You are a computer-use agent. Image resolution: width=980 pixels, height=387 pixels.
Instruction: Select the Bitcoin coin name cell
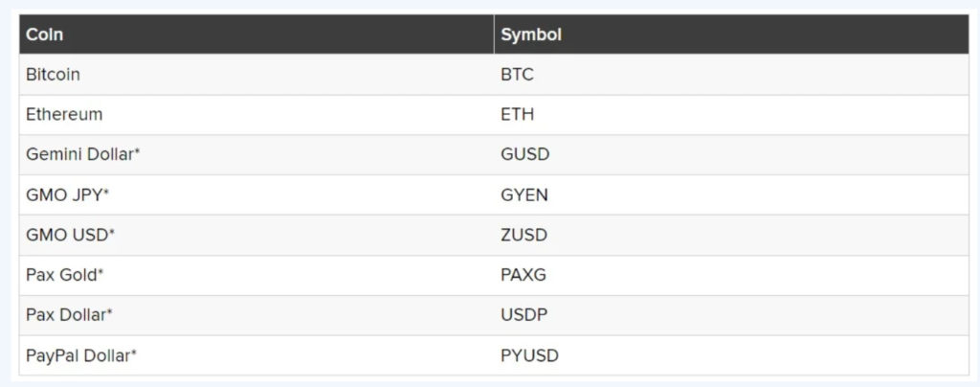pos(53,74)
